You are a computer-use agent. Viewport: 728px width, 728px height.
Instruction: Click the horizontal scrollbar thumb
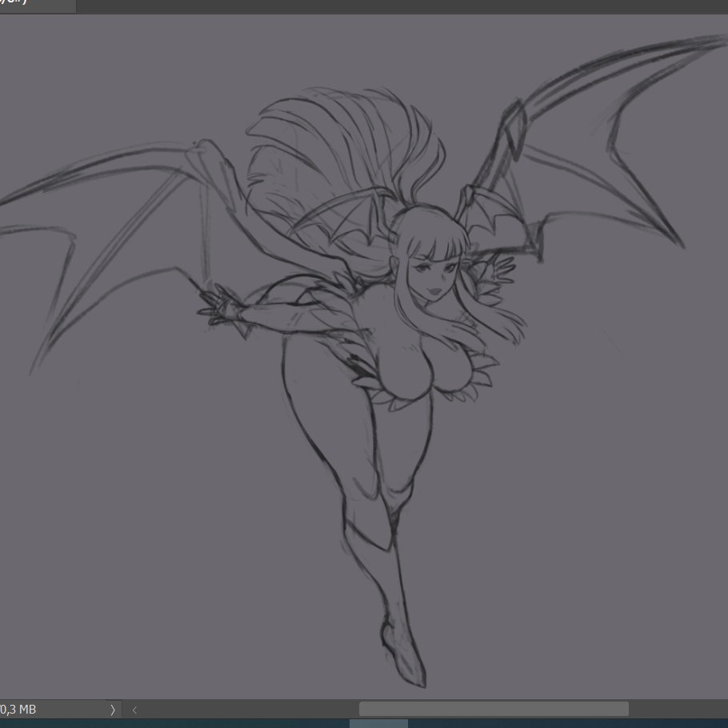click(x=494, y=709)
